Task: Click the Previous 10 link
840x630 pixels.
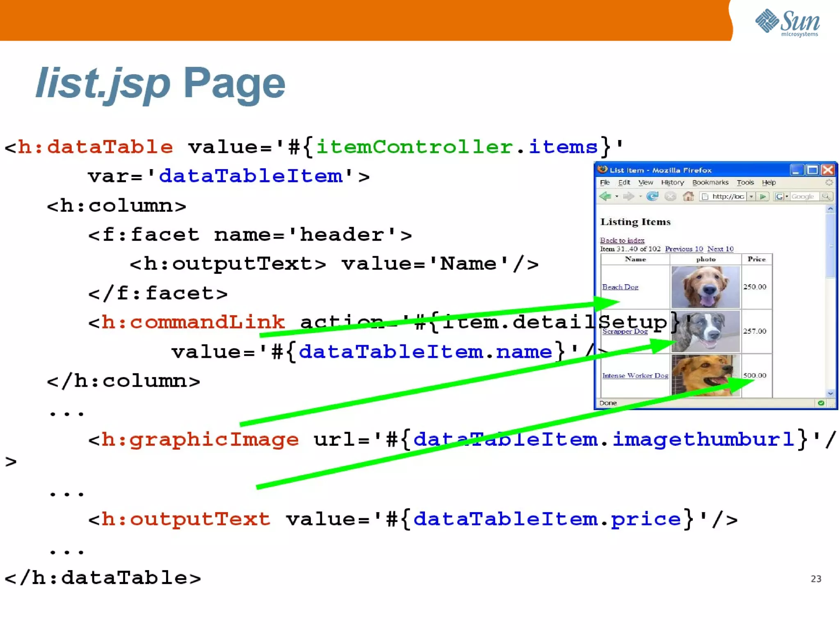Action: 684,249
